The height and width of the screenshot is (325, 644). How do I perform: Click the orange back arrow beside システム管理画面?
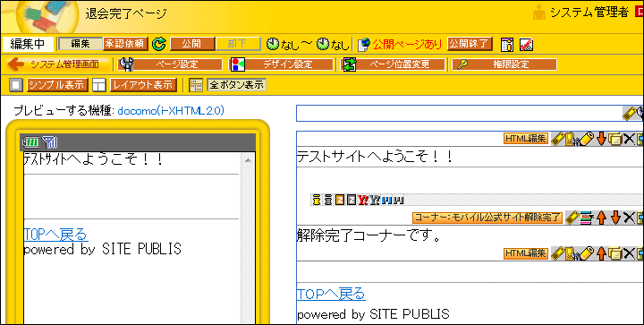coord(16,64)
